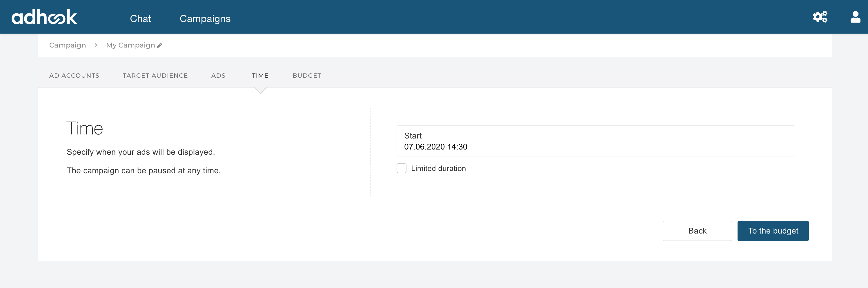The image size is (868, 288).
Task: Open the settings gears icon
Action: coord(820,17)
